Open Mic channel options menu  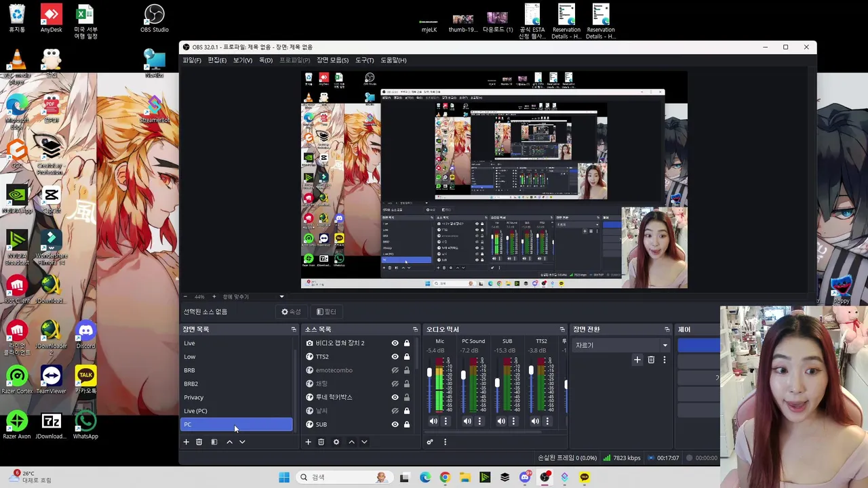point(446,421)
